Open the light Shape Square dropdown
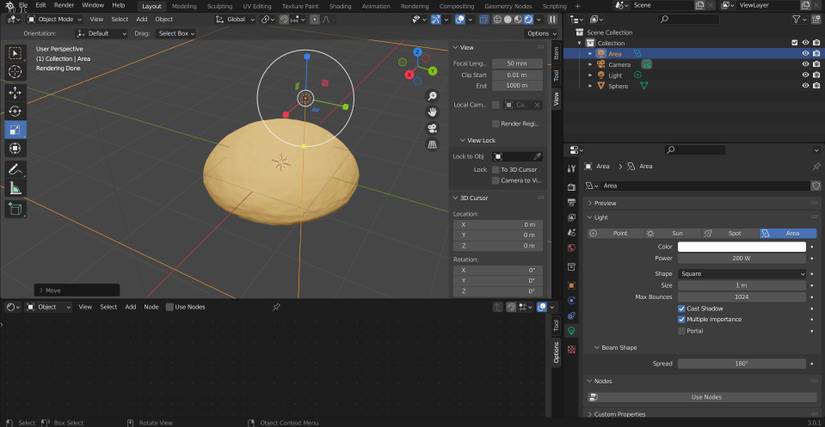Image resolution: width=825 pixels, height=427 pixels. tap(741, 274)
